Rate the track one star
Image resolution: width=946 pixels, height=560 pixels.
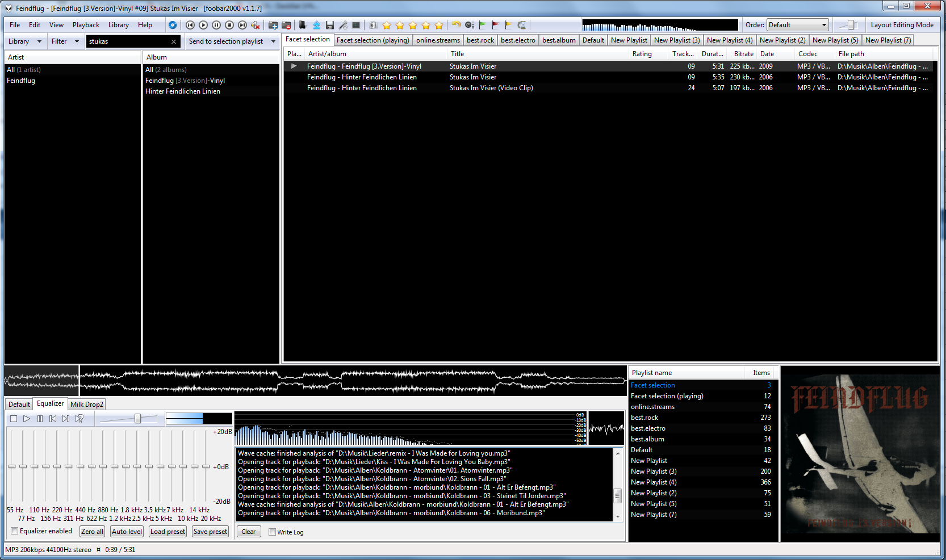coord(387,25)
